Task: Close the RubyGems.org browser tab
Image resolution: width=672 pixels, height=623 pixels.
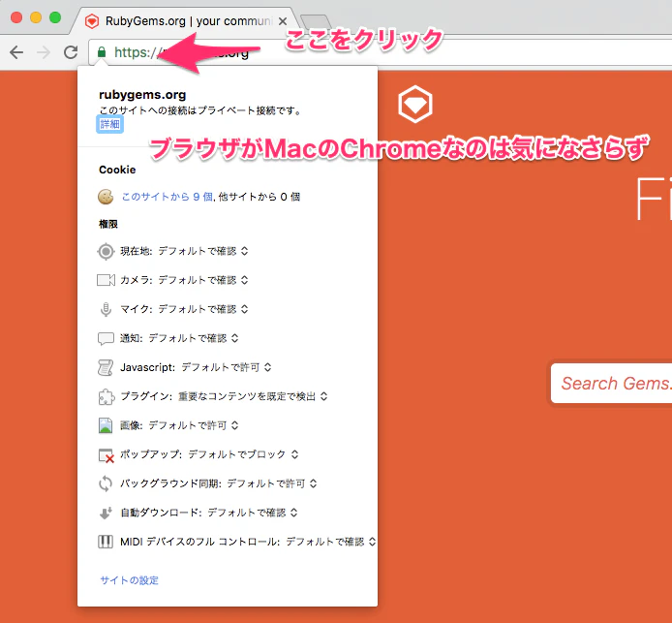Action: [283, 21]
